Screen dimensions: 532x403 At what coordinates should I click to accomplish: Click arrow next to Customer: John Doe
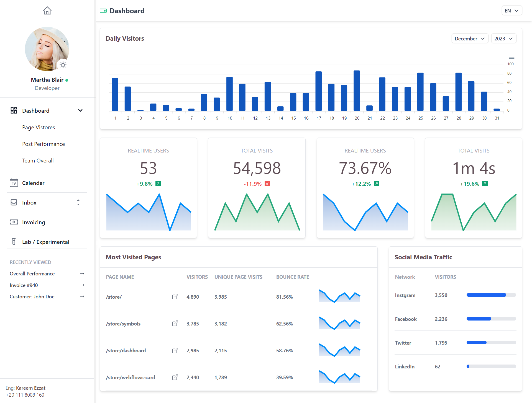click(82, 296)
